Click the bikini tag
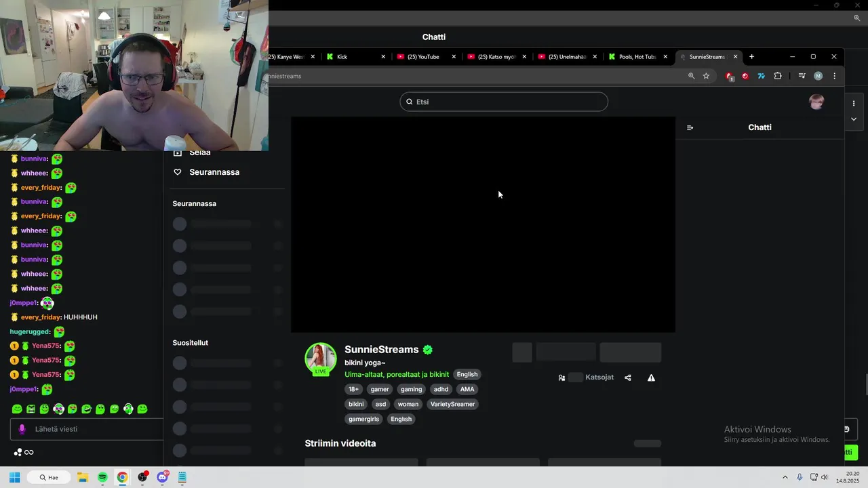Screen dimensions: 868x488 click(356, 405)
